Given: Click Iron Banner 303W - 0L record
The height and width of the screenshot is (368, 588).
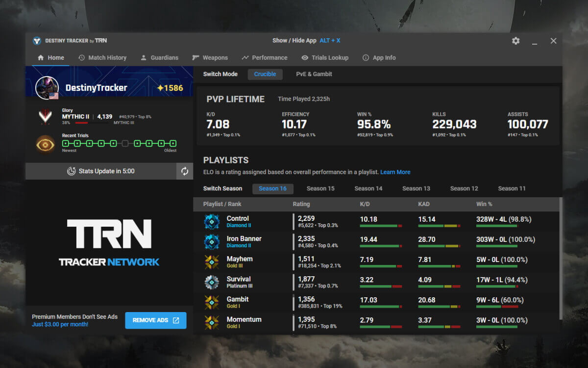Looking at the screenshot, I should tap(506, 239).
